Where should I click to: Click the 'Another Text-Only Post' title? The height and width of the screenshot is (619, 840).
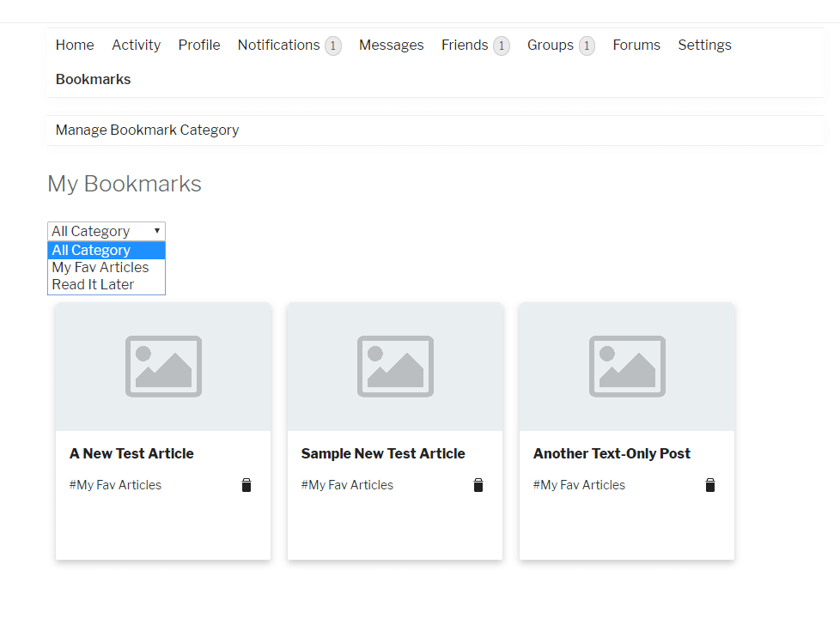click(612, 453)
